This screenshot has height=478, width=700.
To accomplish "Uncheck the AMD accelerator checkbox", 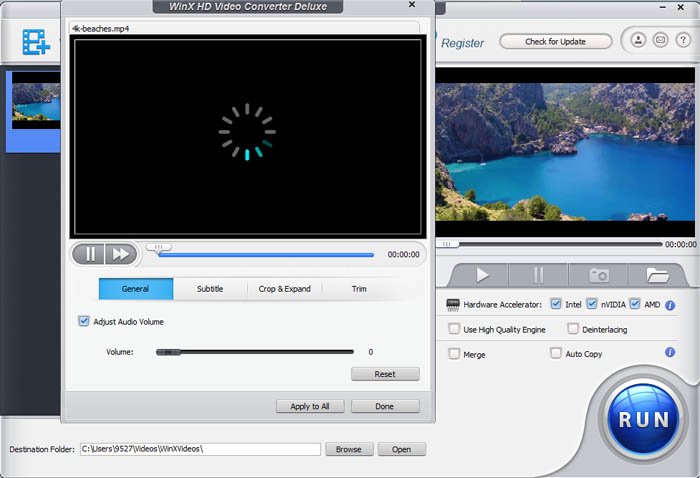I will [634, 304].
